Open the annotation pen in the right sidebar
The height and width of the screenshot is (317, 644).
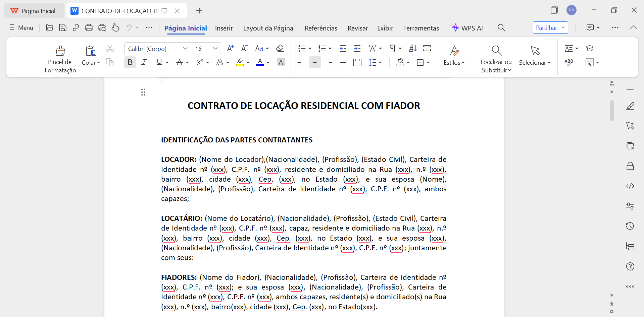[630, 106]
